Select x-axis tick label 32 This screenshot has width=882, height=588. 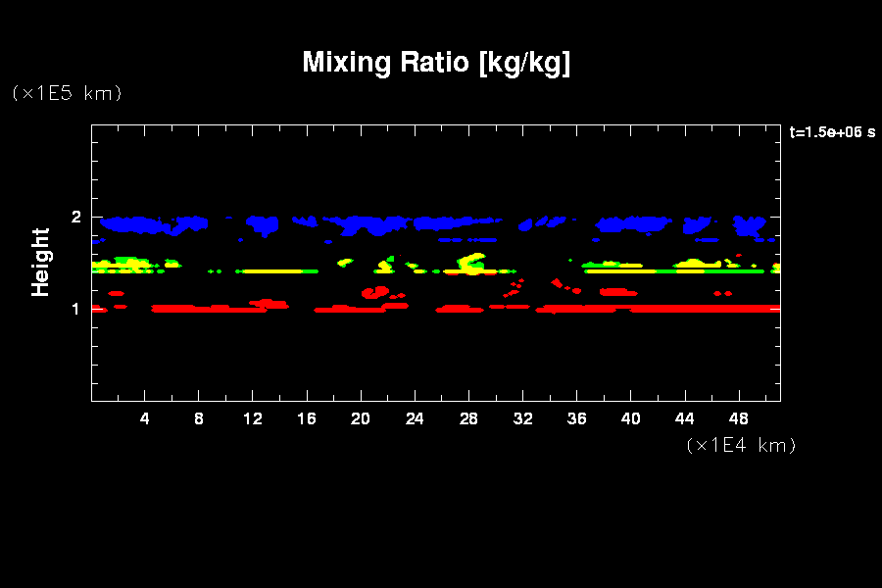point(522,418)
